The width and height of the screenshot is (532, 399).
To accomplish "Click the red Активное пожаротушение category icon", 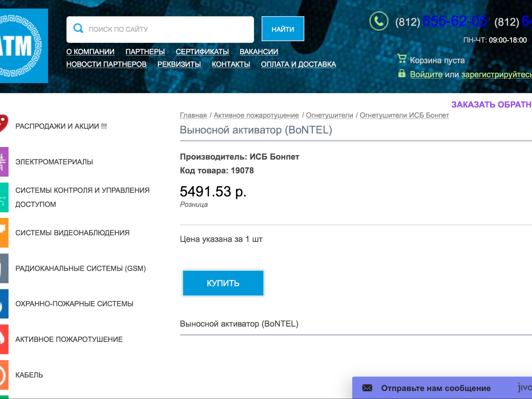I will pos(4,339).
